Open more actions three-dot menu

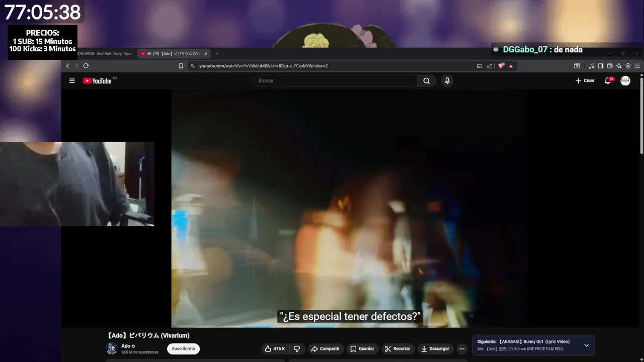click(462, 348)
